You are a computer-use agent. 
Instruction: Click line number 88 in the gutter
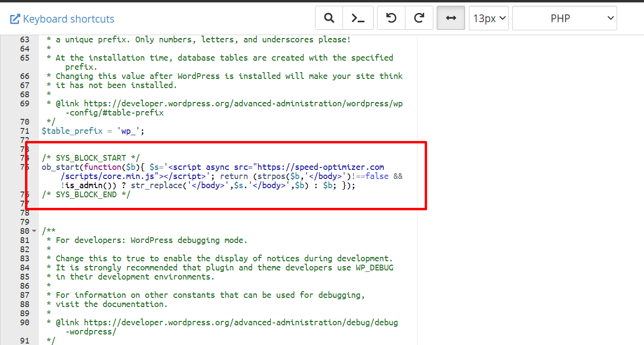coord(25,304)
